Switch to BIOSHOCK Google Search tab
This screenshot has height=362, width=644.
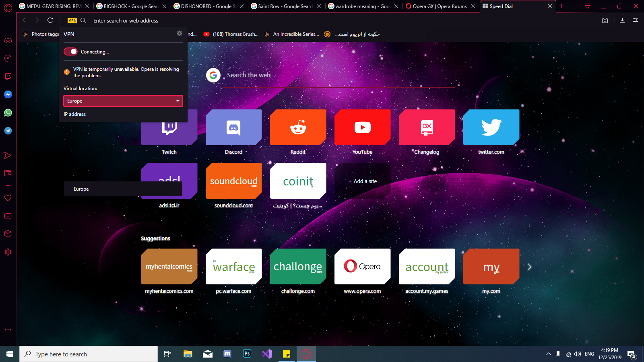132,6
